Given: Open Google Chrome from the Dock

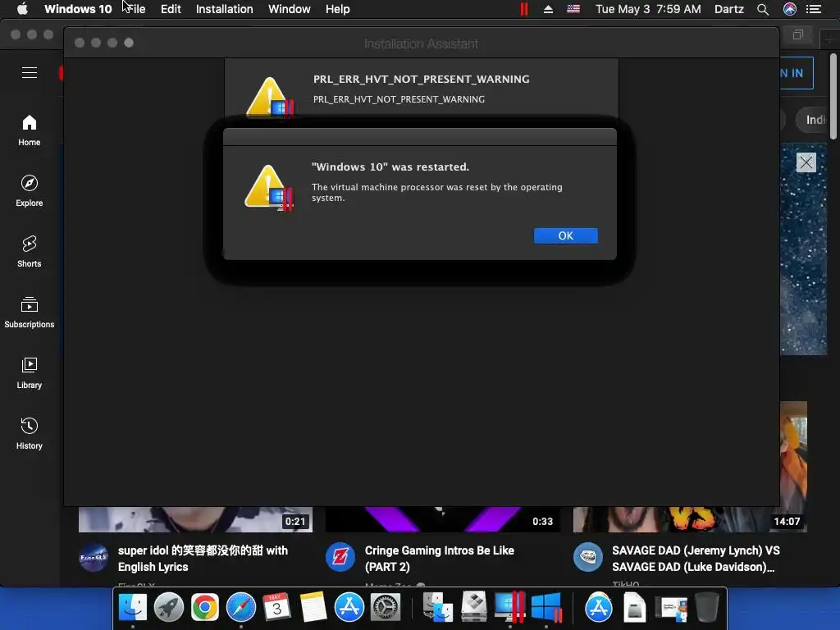Looking at the screenshot, I should (x=204, y=608).
